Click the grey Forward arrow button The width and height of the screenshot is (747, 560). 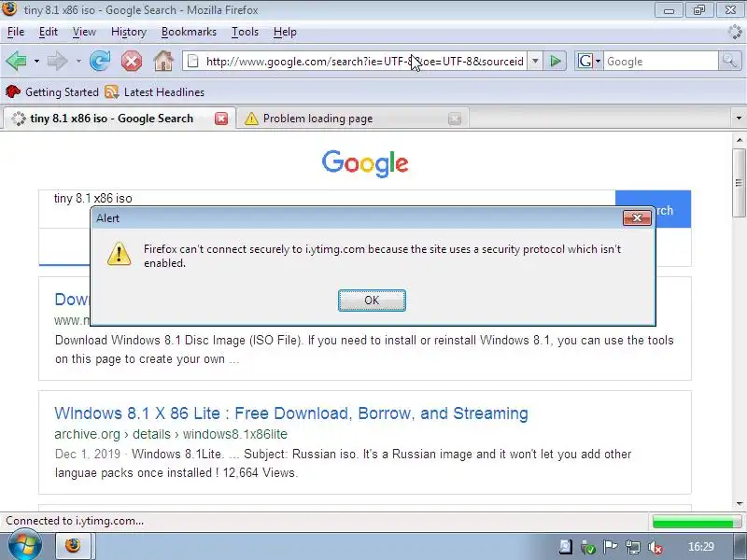click(57, 61)
